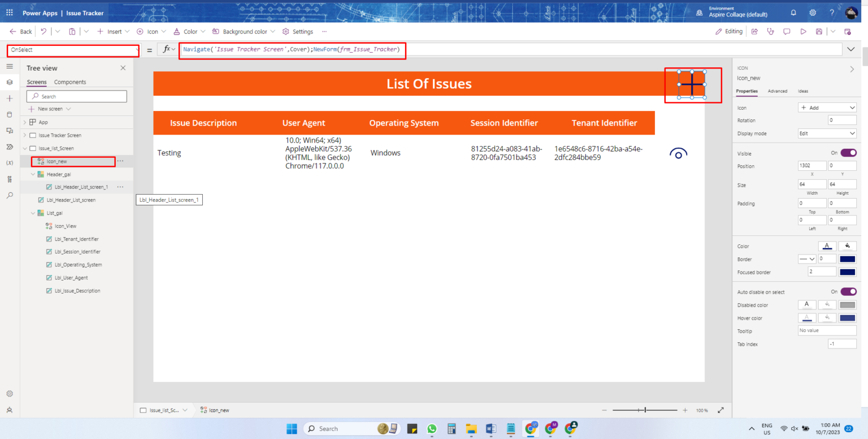Close the Tree view panel

(123, 68)
